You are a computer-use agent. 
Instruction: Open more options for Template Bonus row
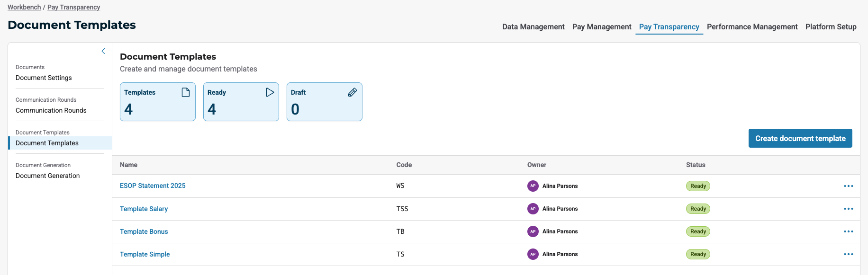pos(848,231)
